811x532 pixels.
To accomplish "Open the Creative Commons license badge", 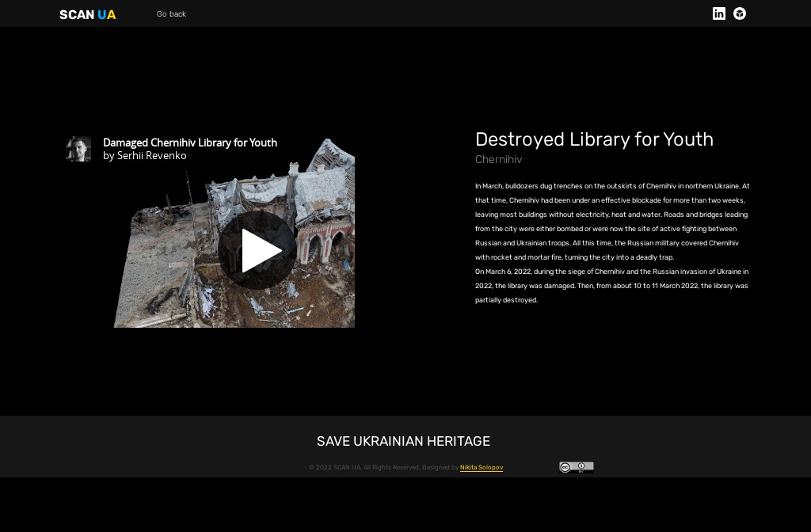I will tap(577, 467).
